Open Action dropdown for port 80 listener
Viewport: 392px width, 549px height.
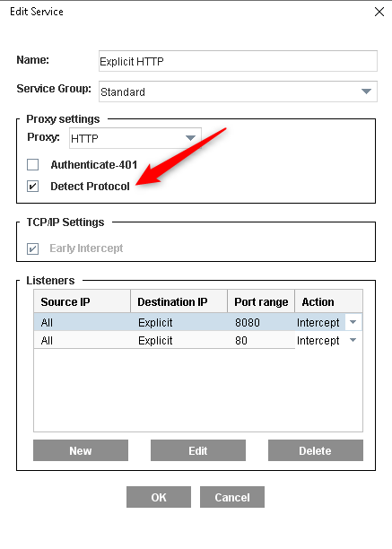click(x=353, y=340)
